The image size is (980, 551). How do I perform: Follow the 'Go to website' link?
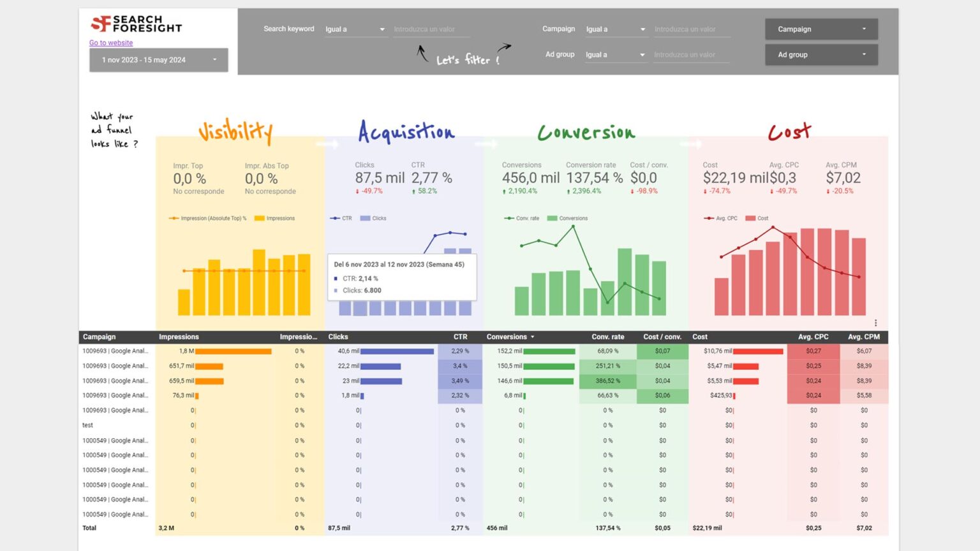click(x=111, y=43)
